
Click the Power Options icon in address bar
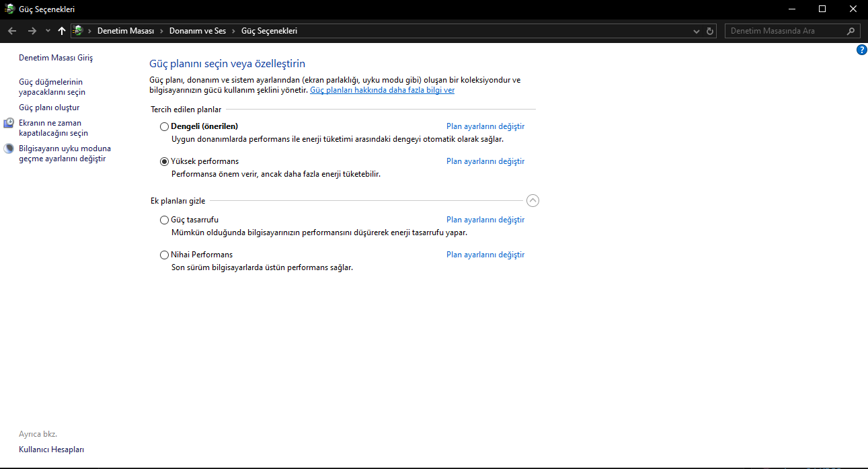pyautogui.click(x=78, y=31)
